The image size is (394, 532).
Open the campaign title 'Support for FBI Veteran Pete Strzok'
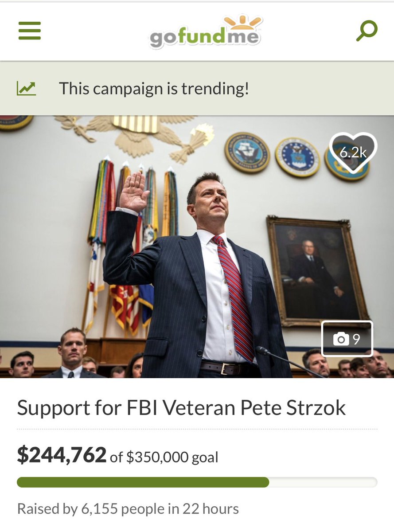(181, 408)
